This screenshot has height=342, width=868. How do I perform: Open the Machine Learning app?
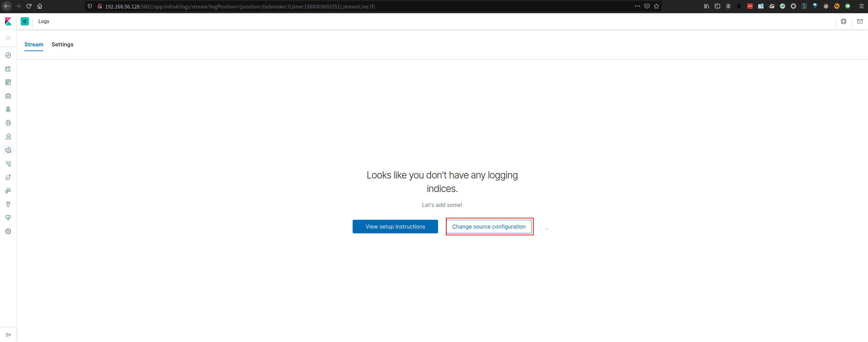click(x=8, y=123)
